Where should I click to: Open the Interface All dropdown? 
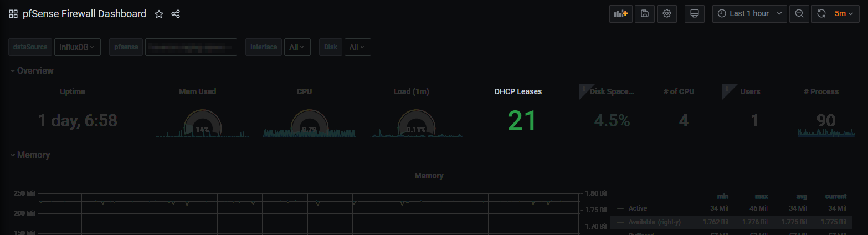point(297,47)
